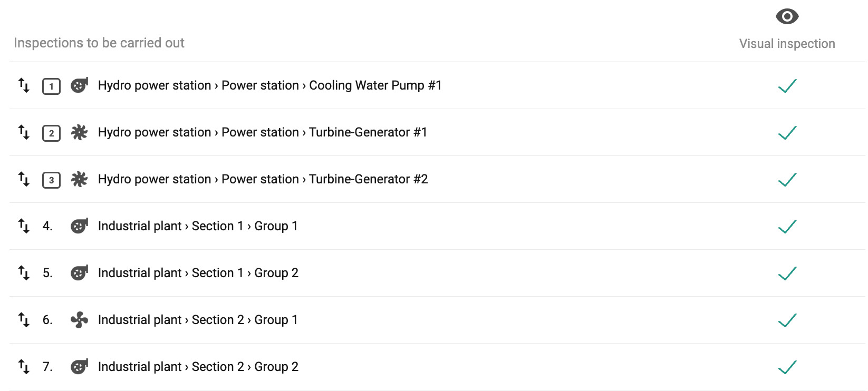Click the reorder arrows for Section 1 Group 2
The image size is (868, 391).
(24, 273)
